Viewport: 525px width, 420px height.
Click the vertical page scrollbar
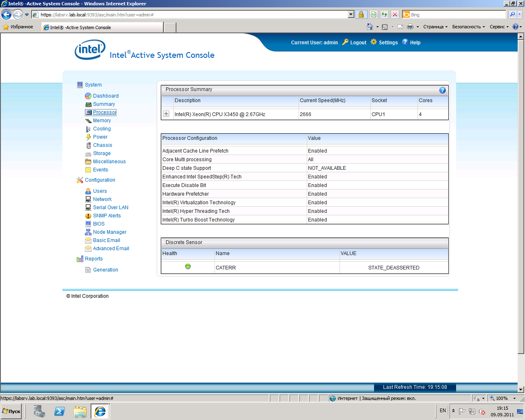[x=521, y=205]
